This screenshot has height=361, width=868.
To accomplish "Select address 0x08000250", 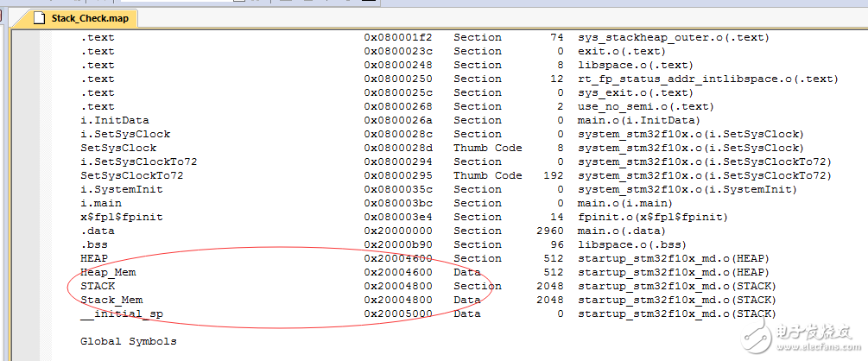I will [x=398, y=79].
